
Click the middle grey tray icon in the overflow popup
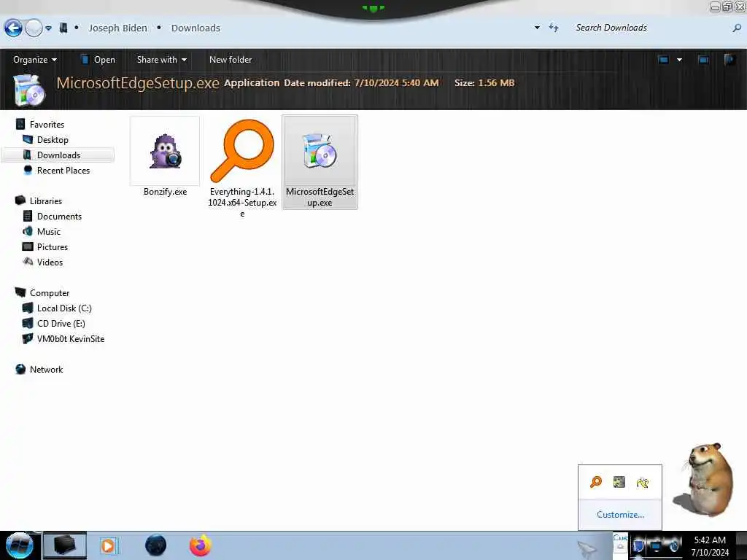(x=619, y=482)
